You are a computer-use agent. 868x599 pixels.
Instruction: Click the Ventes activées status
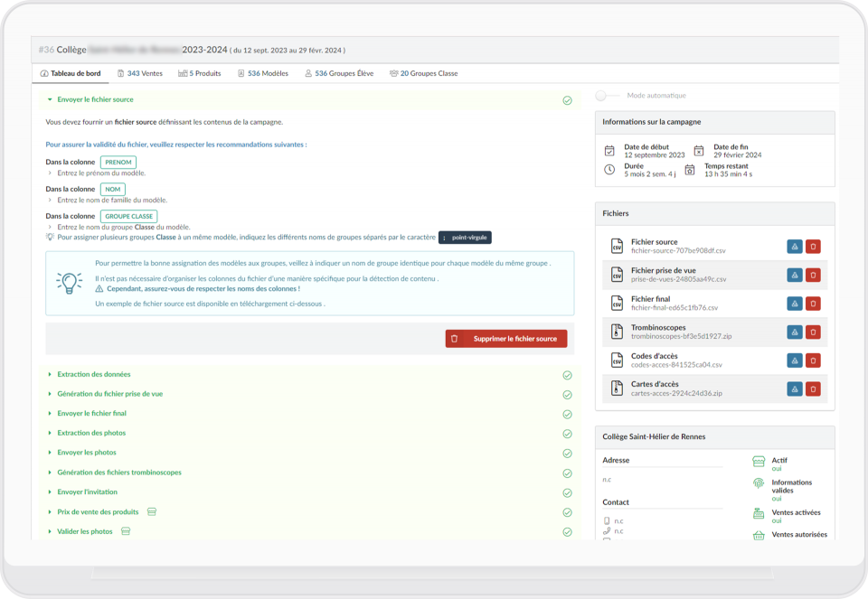point(796,516)
